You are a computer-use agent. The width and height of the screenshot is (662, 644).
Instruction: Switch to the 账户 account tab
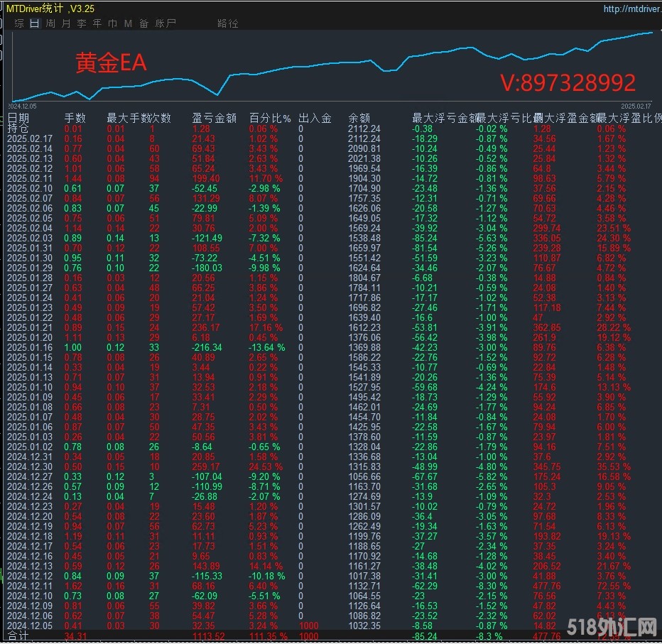[165, 23]
